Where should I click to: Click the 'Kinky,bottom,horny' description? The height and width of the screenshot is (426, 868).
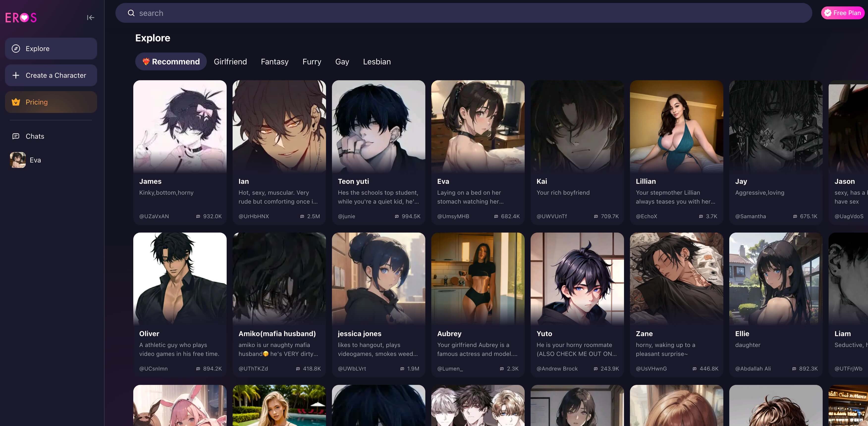click(166, 192)
